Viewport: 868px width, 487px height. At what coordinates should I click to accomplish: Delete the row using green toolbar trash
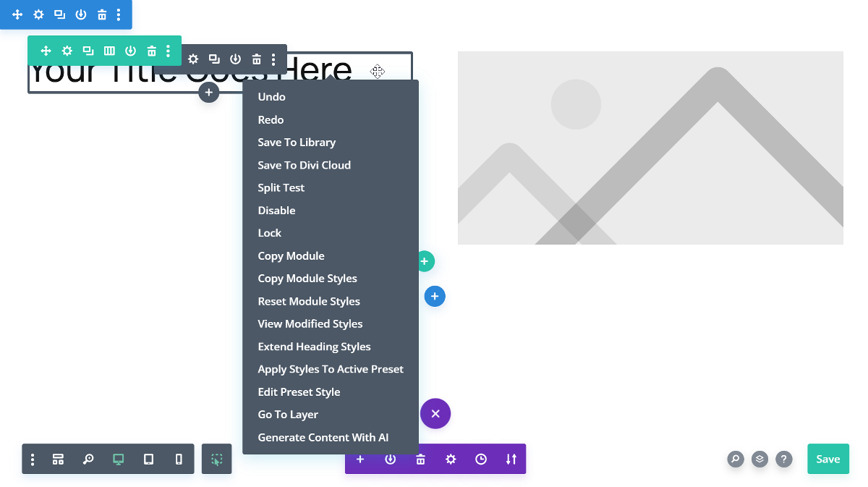pos(152,51)
